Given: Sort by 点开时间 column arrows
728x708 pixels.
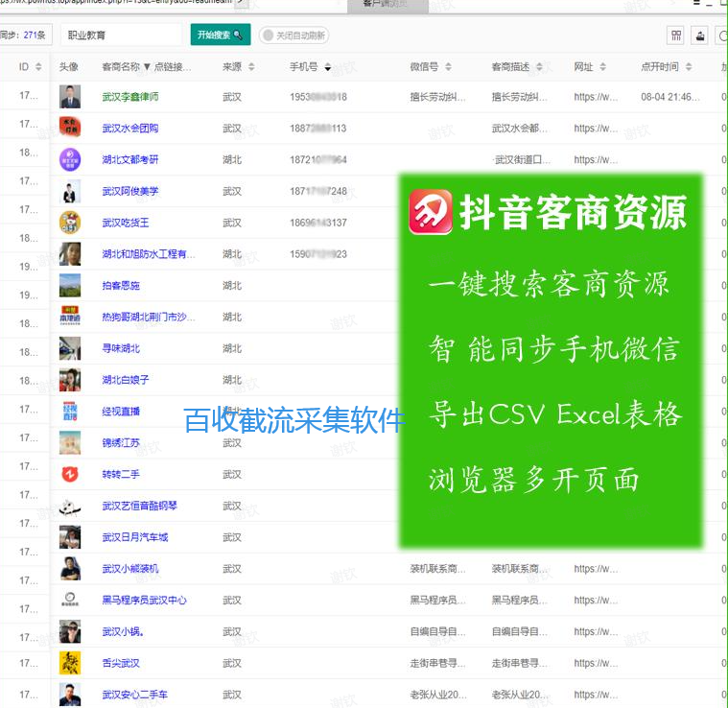Looking at the screenshot, I should tap(689, 67).
